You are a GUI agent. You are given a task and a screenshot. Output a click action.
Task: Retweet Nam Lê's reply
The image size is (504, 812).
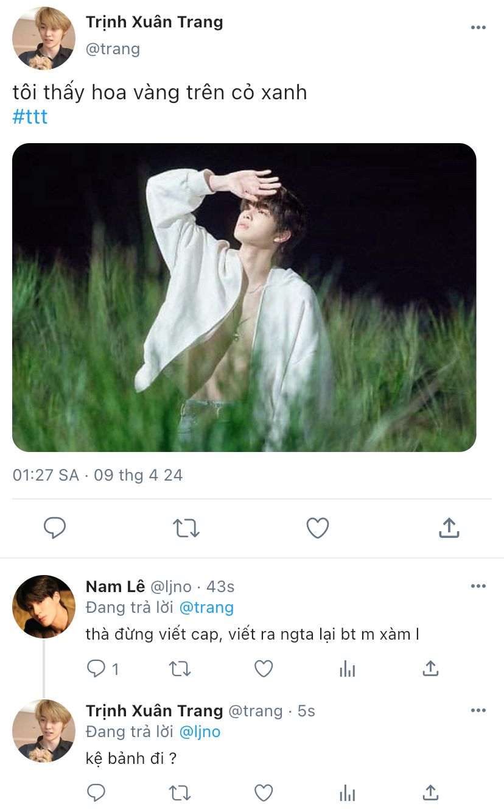point(180,669)
